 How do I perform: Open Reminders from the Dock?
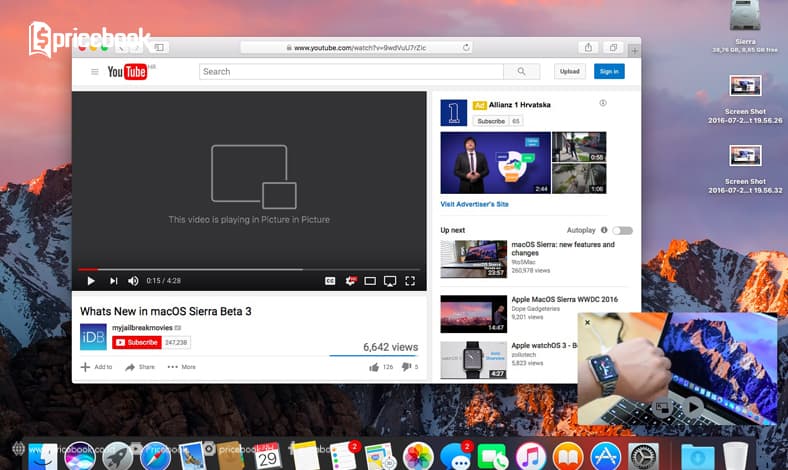pos(343,456)
